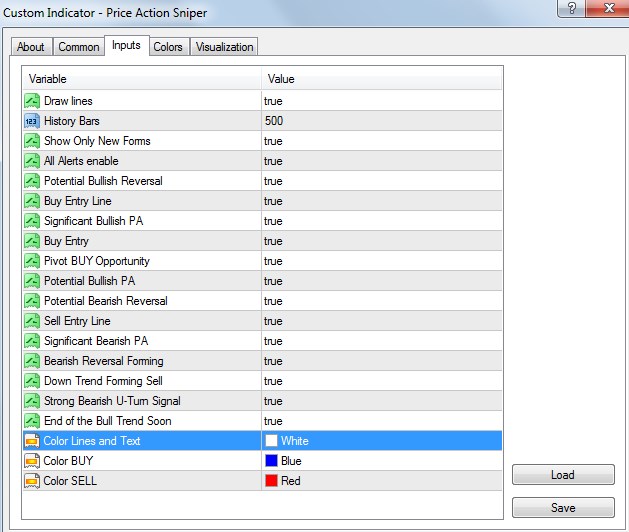629x532 pixels.
Task: Change Significant Bullish PA true value
Action: [x=381, y=221]
